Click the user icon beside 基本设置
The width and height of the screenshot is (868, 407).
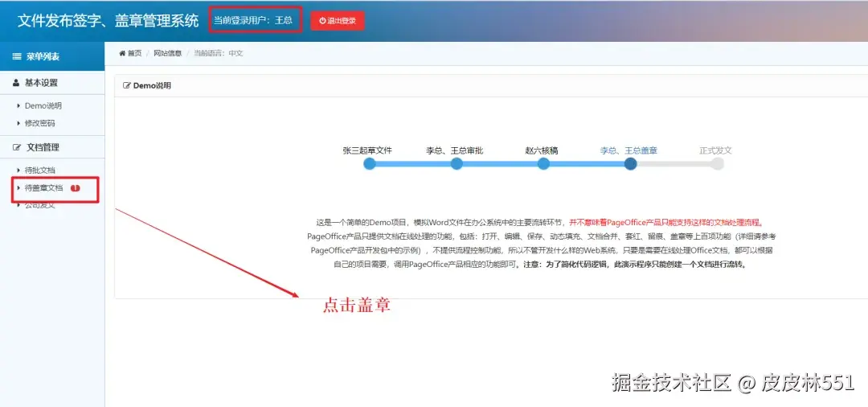16,83
